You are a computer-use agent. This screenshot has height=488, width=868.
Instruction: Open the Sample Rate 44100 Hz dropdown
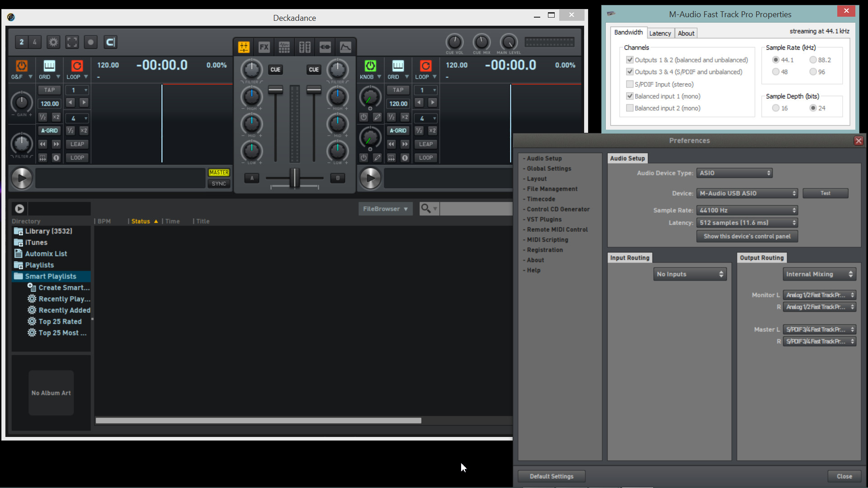(x=747, y=210)
